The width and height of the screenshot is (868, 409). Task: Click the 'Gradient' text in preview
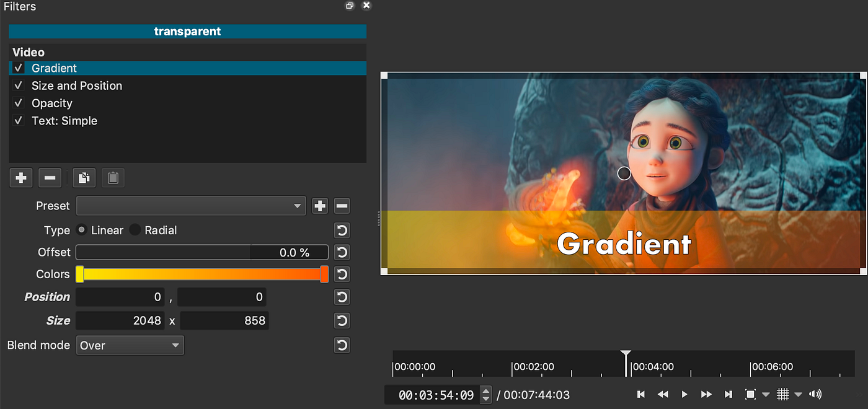point(624,244)
